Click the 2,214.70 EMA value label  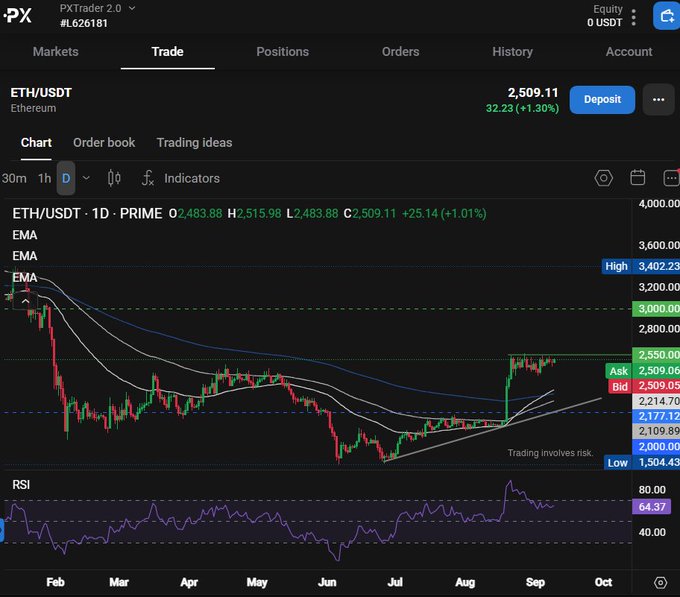click(656, 401)
